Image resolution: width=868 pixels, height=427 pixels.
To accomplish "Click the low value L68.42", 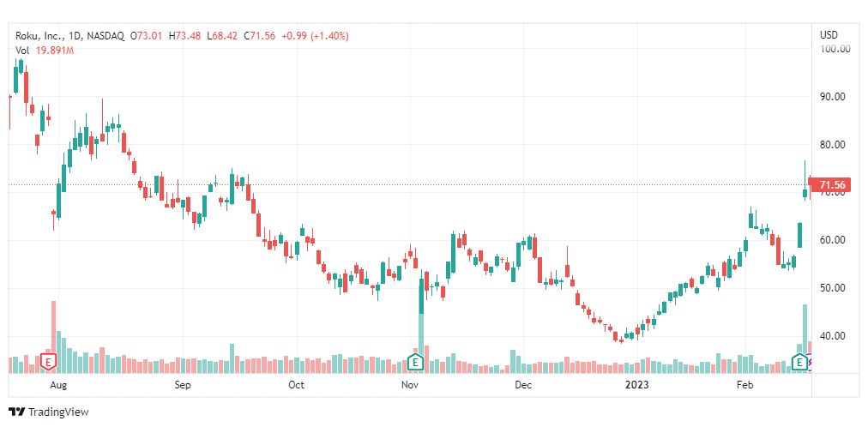I will coord(222,36).
